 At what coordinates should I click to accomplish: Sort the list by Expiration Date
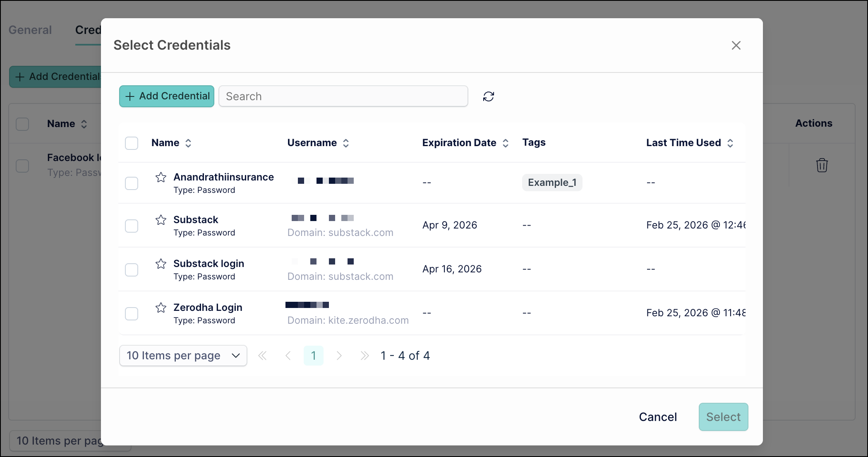pyautogui.click(x=506, y=142)
